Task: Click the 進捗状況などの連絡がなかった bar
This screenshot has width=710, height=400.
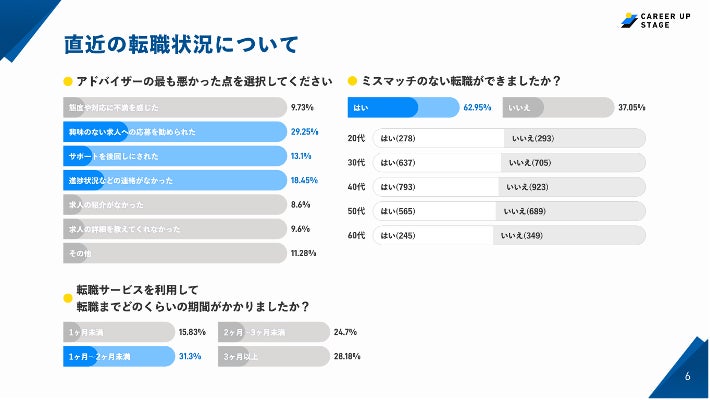Action: [170, 180]
